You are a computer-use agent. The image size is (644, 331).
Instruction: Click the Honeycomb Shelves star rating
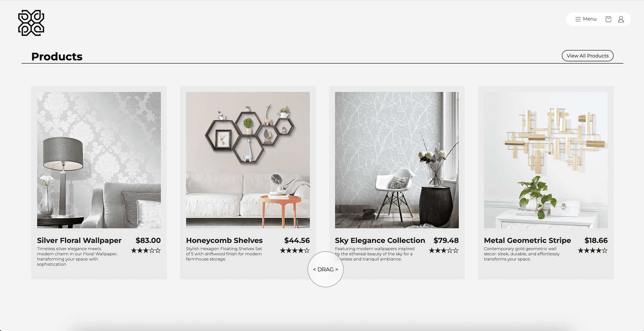(x=295, y=250)
